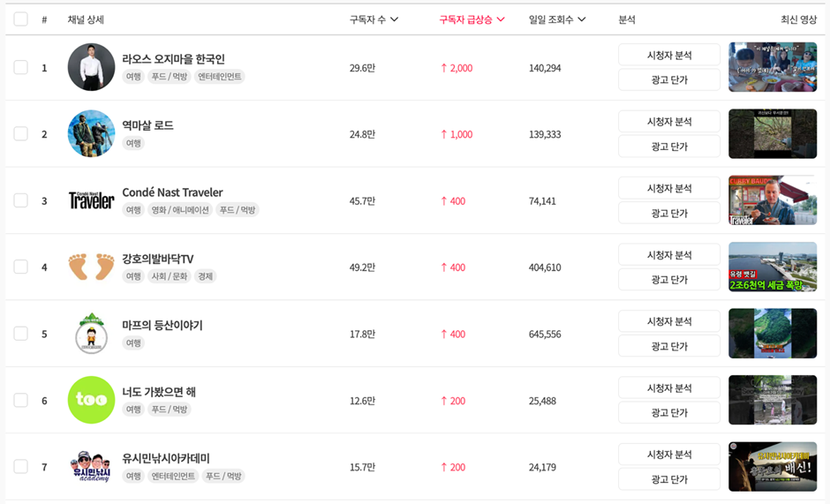Click 시청자 분석 for 라오스 오지마을 한국인

[669, 55]
